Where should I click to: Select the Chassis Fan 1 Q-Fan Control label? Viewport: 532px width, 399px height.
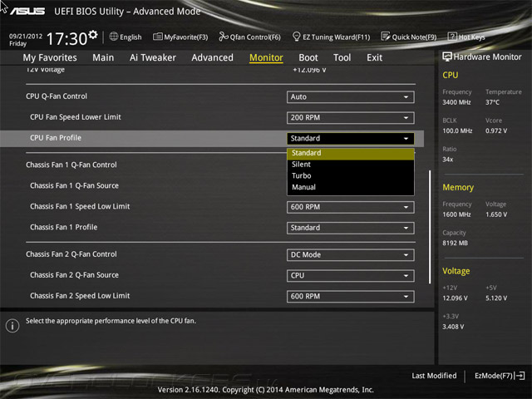(71, 165)
